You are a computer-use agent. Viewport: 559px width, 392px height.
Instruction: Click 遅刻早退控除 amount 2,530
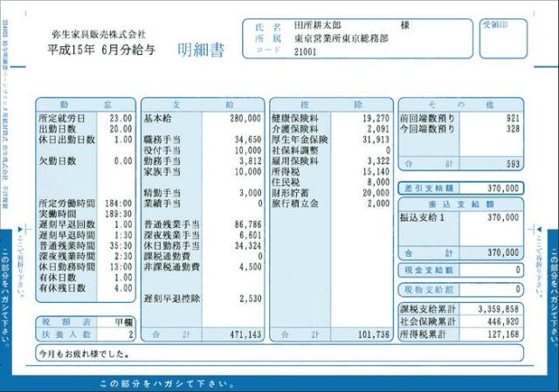[251, 299]
